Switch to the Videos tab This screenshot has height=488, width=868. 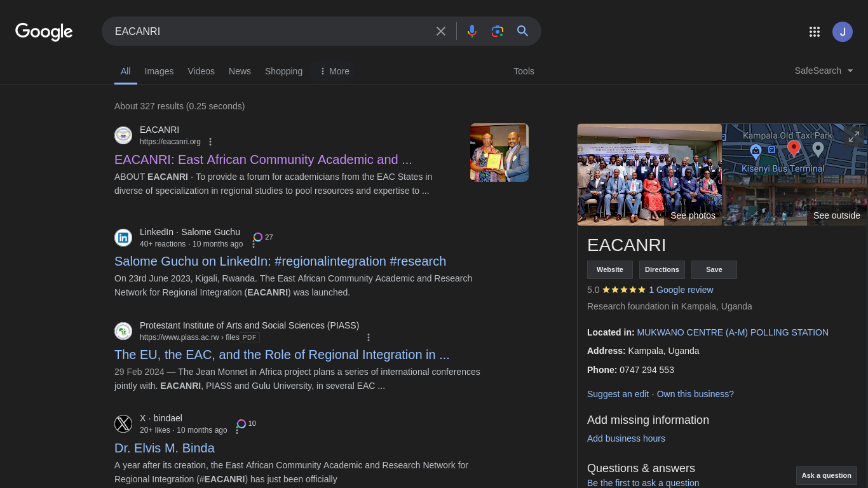pos(201,71)
